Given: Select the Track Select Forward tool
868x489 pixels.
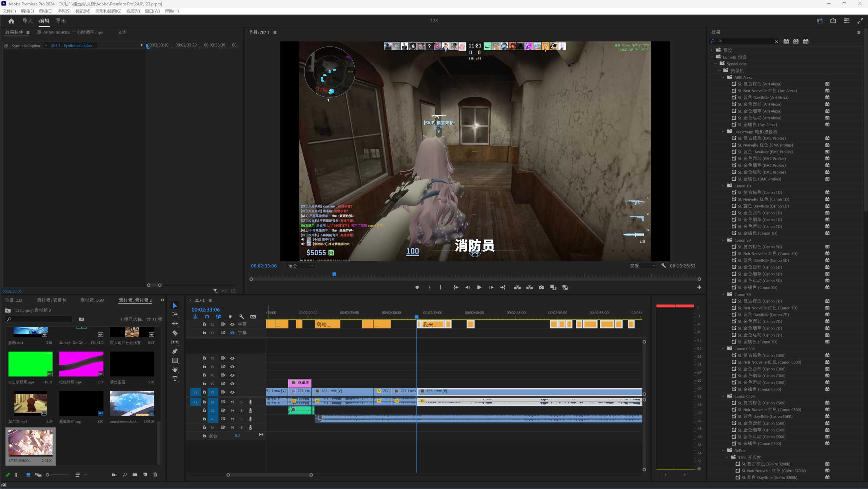Looking at the screenshot, I should click(x=175, y=315).
